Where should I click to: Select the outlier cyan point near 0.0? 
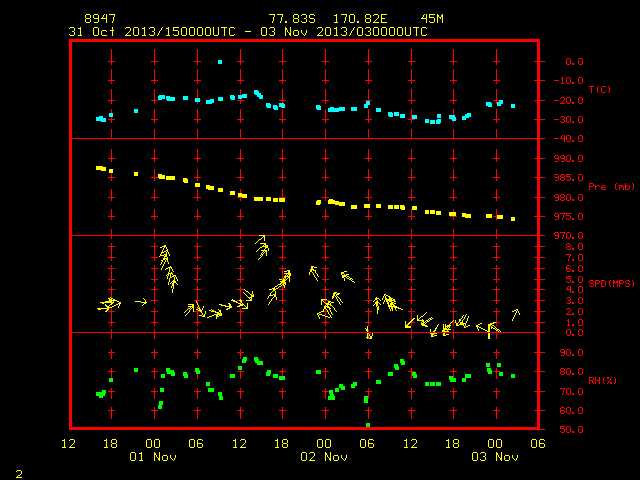[x=220, y=62]
